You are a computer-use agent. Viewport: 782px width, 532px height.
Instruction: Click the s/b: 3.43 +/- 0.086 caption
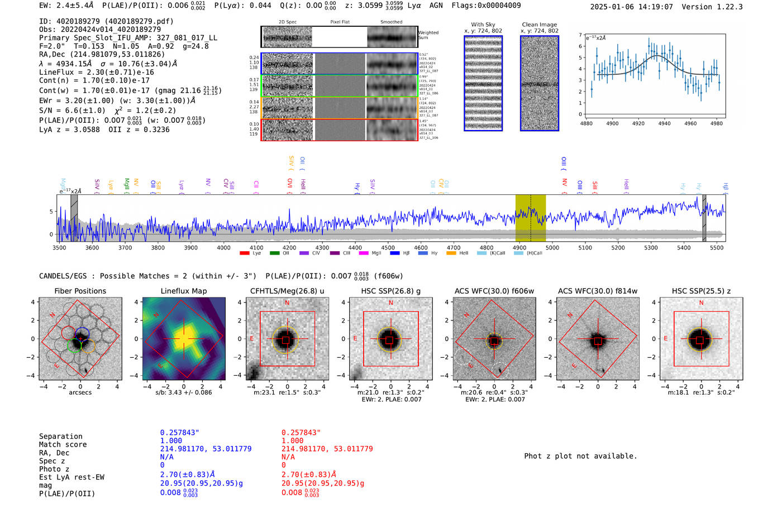coord(184,392)
